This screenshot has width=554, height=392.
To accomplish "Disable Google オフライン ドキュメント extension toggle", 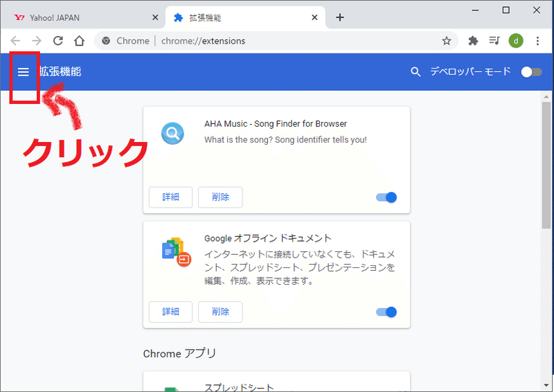I will point(386,312).
